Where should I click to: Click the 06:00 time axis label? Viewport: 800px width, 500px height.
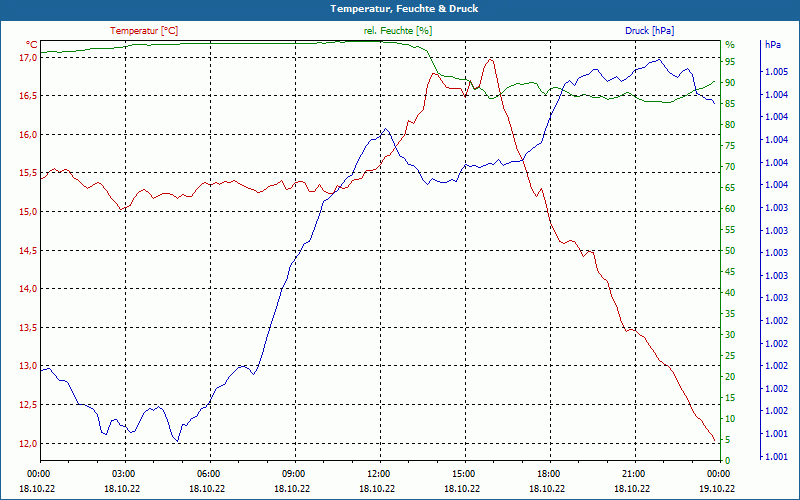209,473
